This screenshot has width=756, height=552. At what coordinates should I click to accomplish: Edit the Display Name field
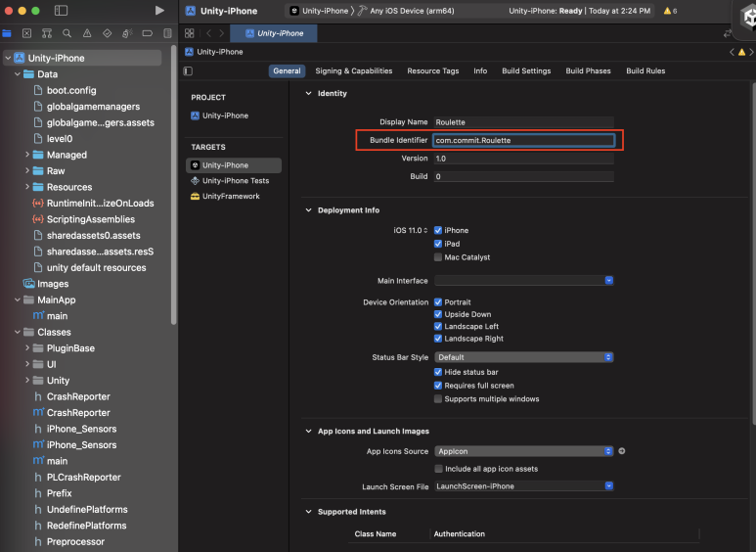point(523,122)
